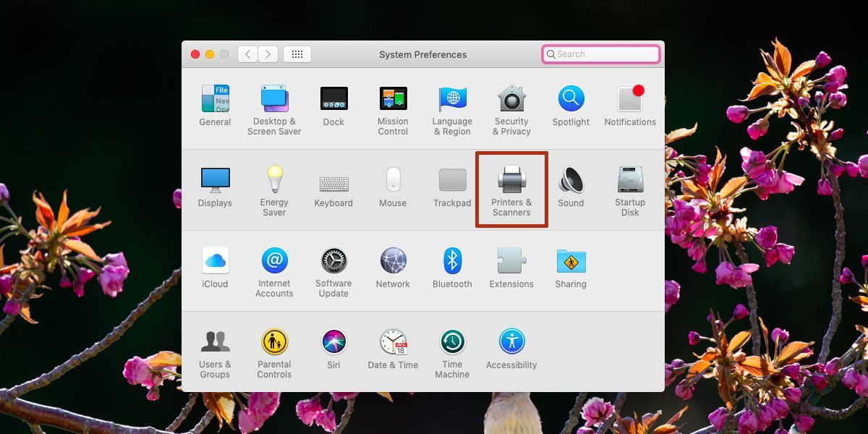The image size is (868, 434).
Task: Open Mouse preferences
Action: click(x=393, y=187)
